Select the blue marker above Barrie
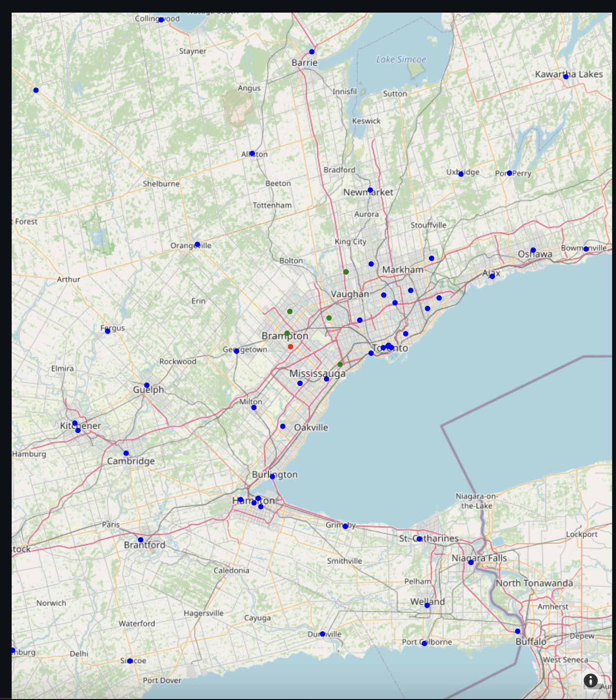 click(312, 52)
